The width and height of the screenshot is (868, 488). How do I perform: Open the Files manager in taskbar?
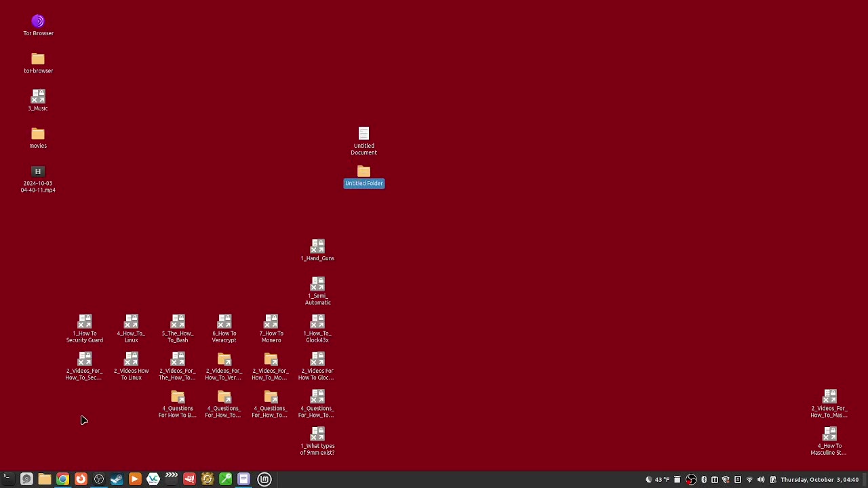(45, 479)
